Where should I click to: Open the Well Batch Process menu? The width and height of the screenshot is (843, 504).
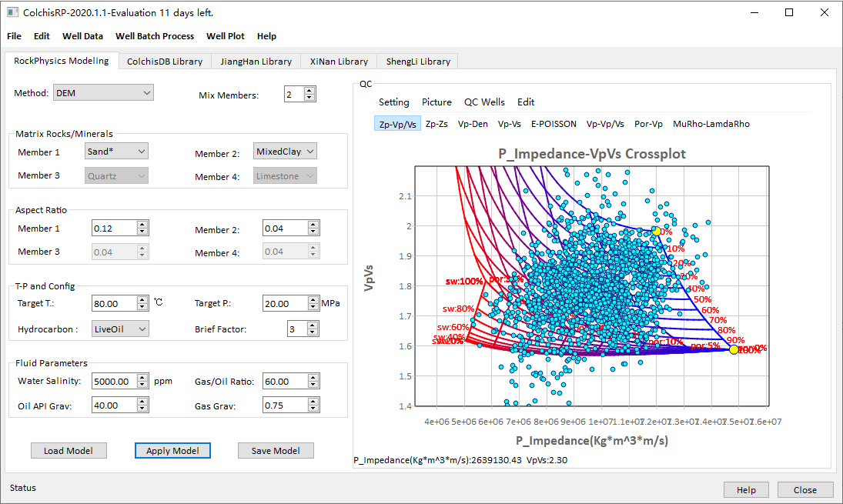point(155,36)
